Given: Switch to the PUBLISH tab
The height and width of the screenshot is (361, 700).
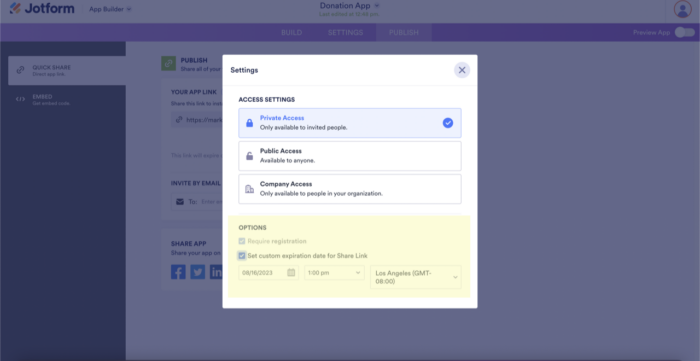Looking at the screenshot, I should (x=404, y=33).
